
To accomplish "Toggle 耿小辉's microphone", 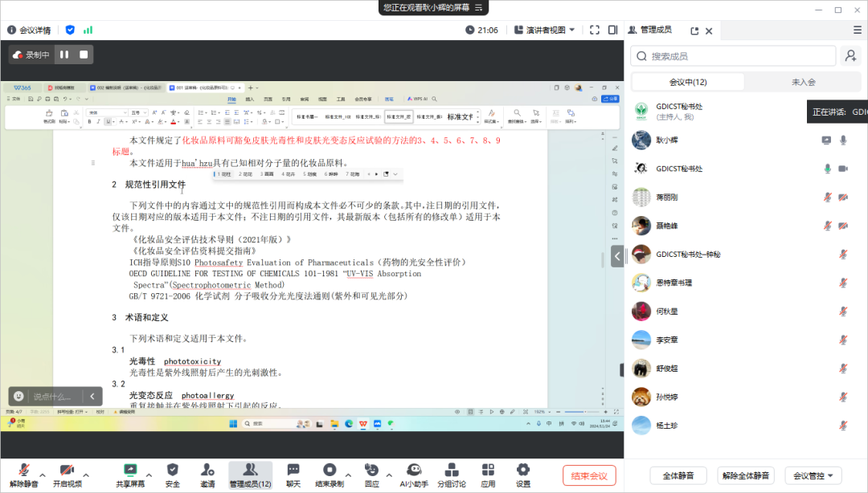I will [843, 140].
